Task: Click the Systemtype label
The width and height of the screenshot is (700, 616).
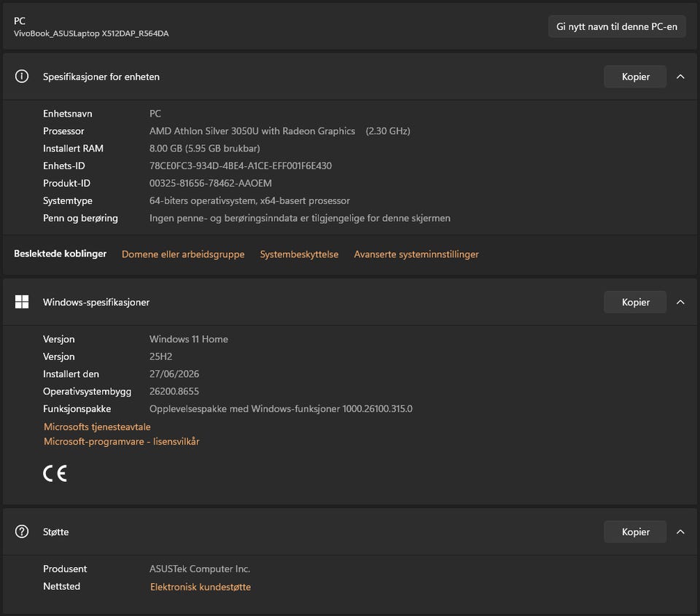Action: (67, 201)
